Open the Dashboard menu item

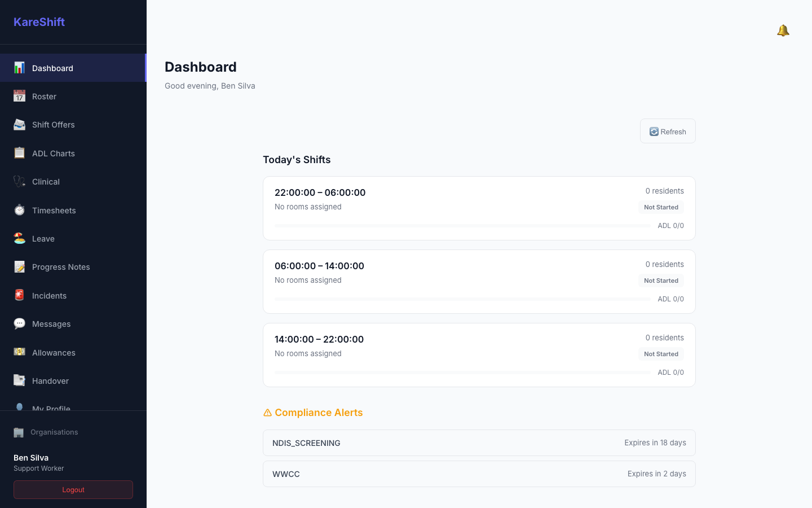[73, 68]
